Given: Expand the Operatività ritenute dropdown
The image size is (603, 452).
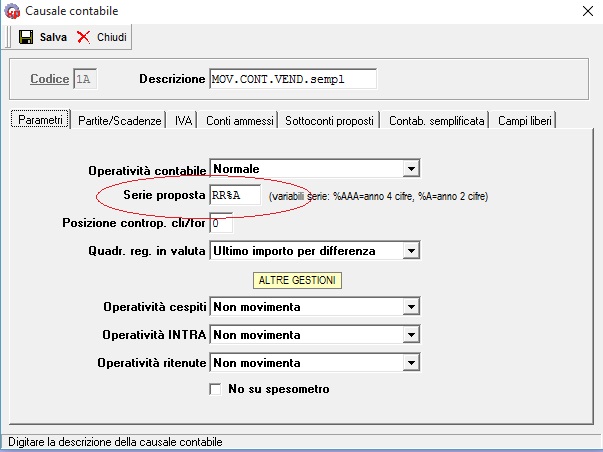Looking at the screenshot, I should [410, 363].
